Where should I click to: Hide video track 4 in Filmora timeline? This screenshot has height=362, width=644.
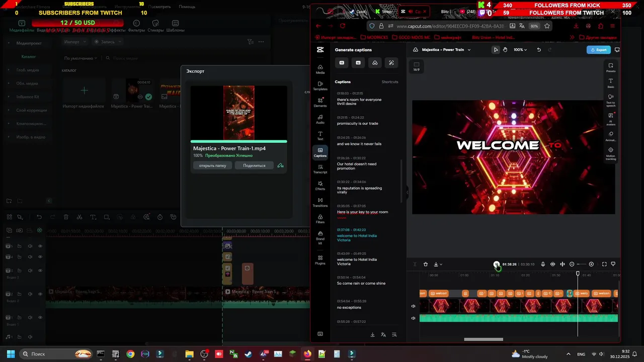pyautogui.click(x=40, y=257)
